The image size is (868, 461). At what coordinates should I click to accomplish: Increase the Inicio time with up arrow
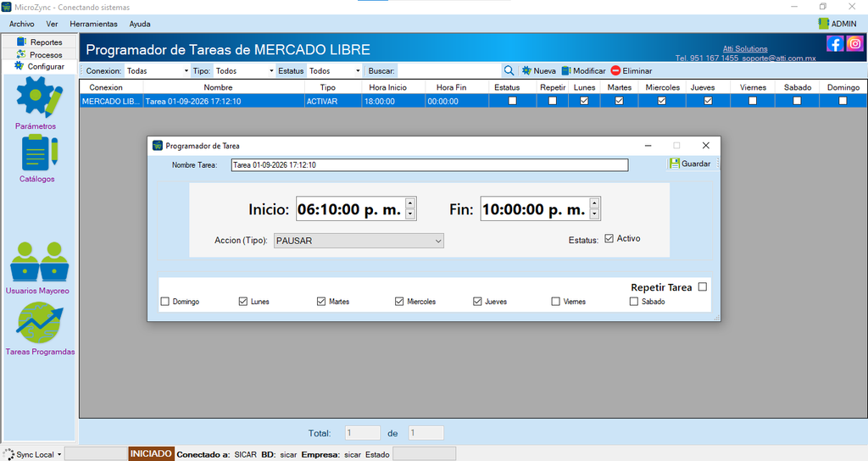[x=410, y=203]
